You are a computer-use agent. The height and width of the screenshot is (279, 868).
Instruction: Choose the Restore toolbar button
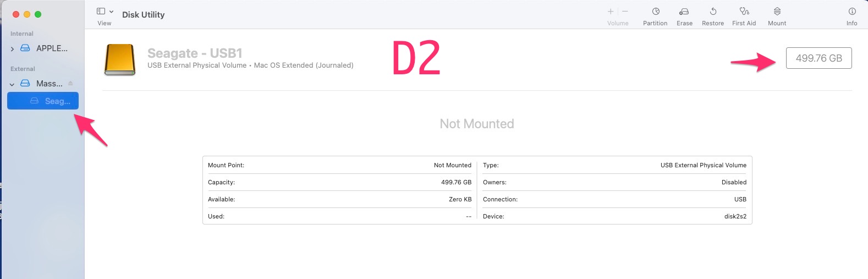pyautogui.click(x=713, y=17)
